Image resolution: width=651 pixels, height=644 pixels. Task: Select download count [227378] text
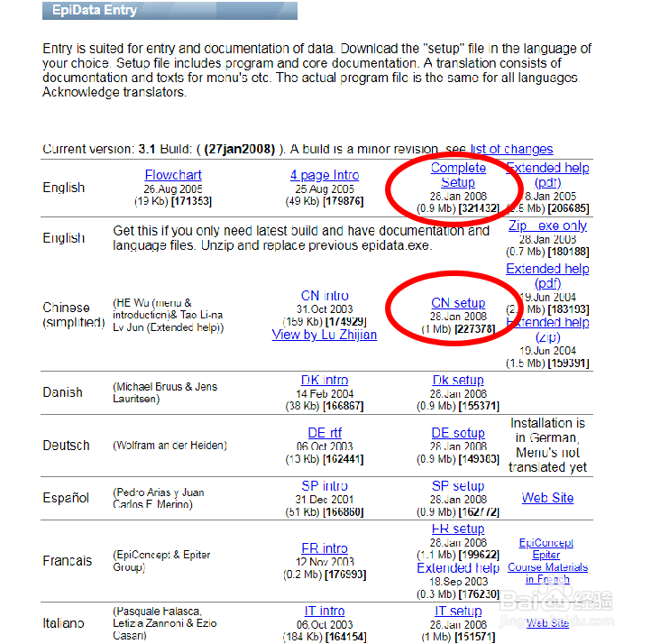(475, 329)
